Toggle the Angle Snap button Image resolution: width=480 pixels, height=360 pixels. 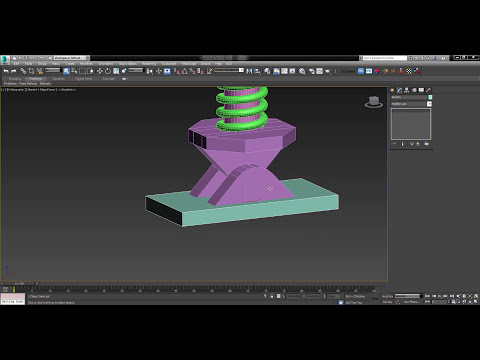pyautogui.click(x=184, y=71)
